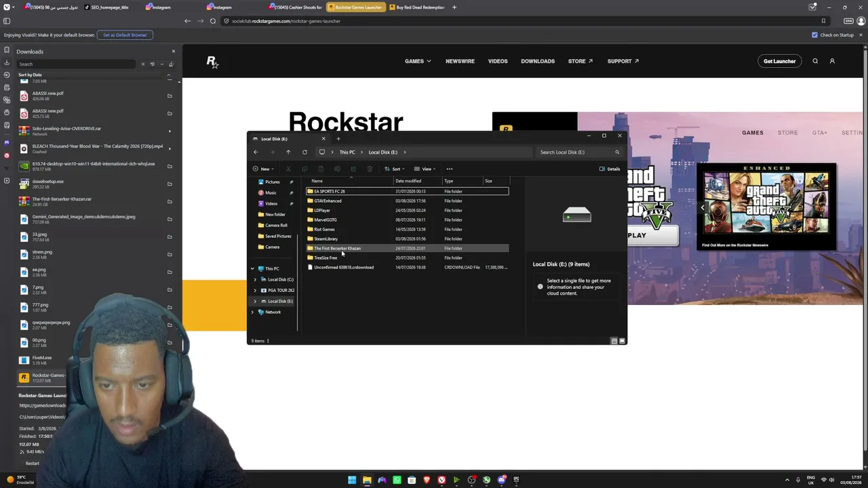Go back in Vivaldi browser history

(188, 21)
